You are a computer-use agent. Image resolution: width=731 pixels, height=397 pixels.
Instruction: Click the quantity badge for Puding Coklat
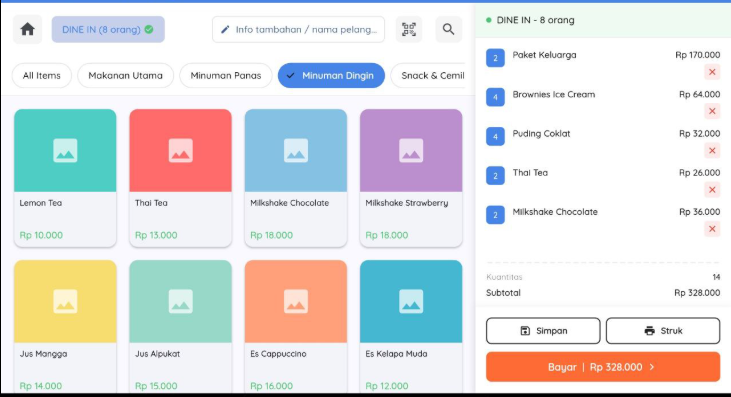[496, 137]
